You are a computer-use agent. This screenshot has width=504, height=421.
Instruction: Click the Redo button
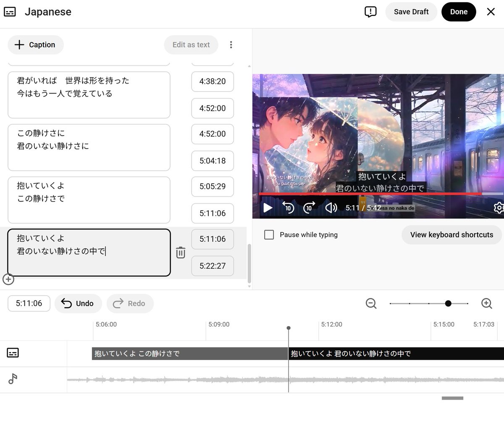point(130,303)
